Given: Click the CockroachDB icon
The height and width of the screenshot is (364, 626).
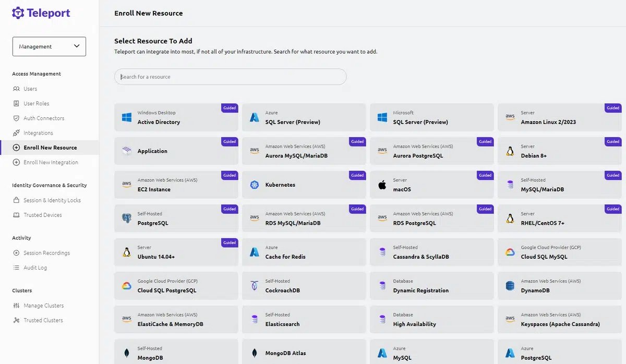Looking at the screenshot, I should [x=254, y=286].
